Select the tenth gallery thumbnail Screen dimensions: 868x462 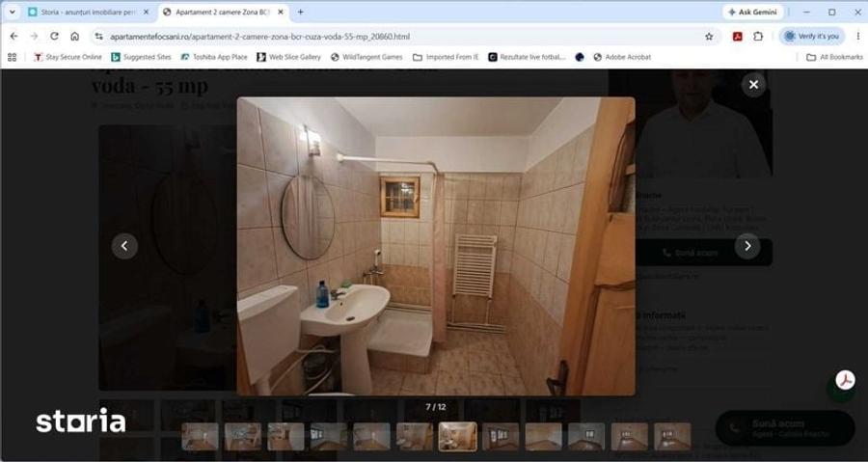[x=586, y=437]
